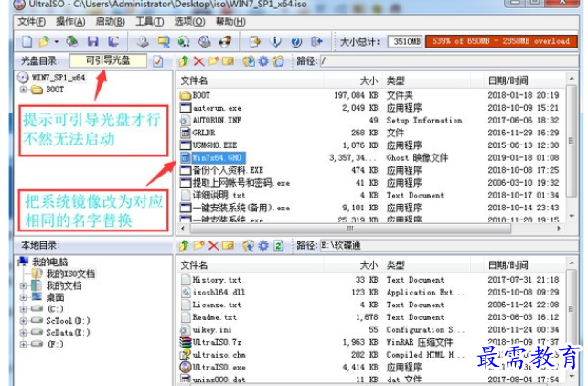588x386 pixels.
Task: Click the 大小总计 3510MB size field
Action: [405, 41]
